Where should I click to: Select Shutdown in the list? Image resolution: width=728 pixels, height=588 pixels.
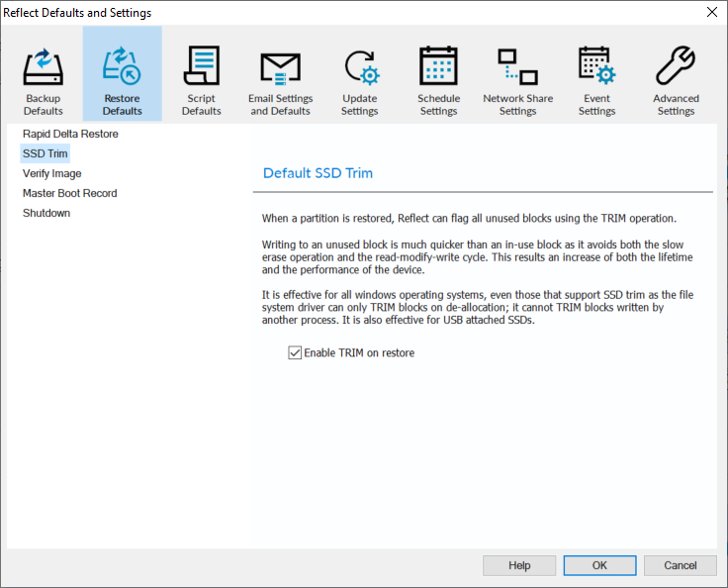pyautogui.click(x=46, y=213)
